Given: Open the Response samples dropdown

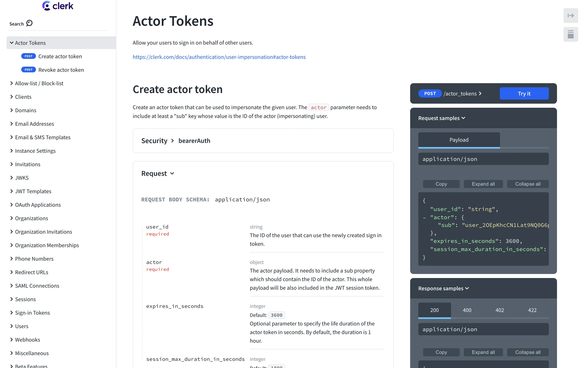Looking at the screenshot, I should (x=443, y=288).
